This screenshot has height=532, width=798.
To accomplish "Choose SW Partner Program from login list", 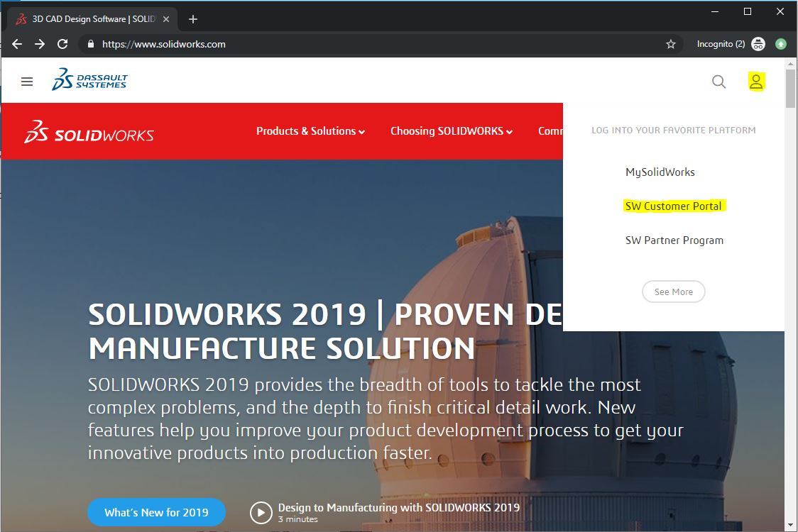I will 674,240.
